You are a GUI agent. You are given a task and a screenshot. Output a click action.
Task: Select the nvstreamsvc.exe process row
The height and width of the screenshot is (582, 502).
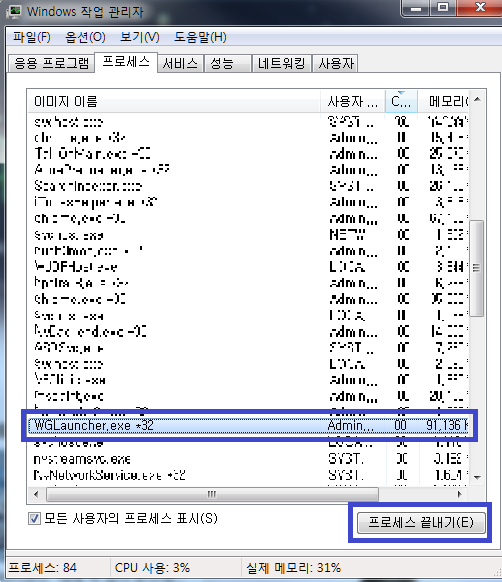tap(248, 460)
